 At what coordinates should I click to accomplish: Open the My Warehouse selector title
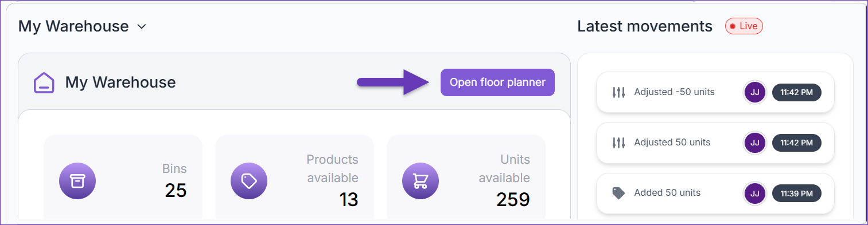pos(73,26)
